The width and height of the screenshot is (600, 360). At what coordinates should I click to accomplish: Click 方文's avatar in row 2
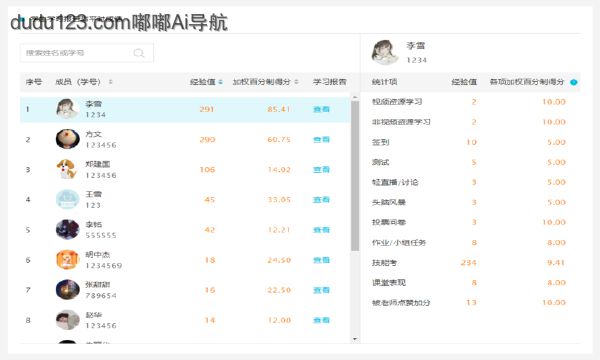67,139
